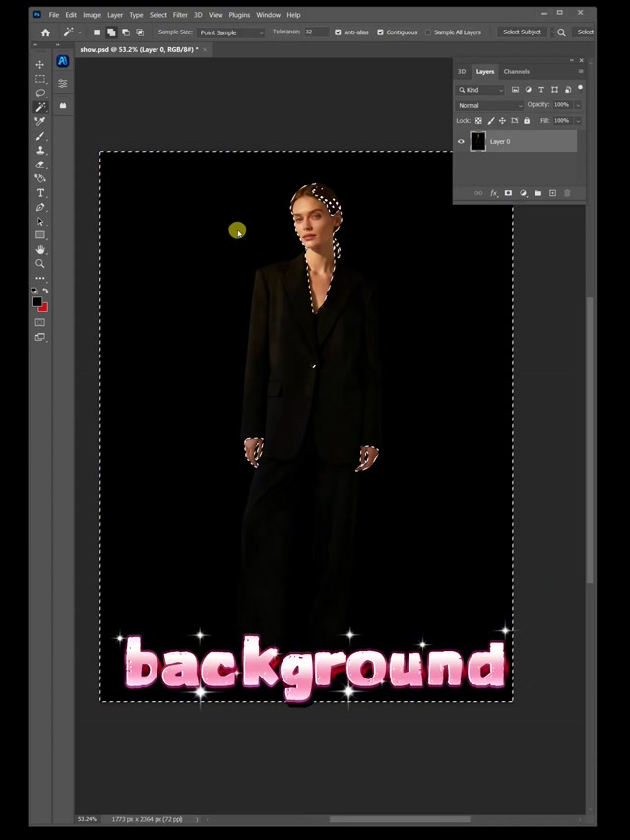Select the Hand tool

(x=40, y=250)
